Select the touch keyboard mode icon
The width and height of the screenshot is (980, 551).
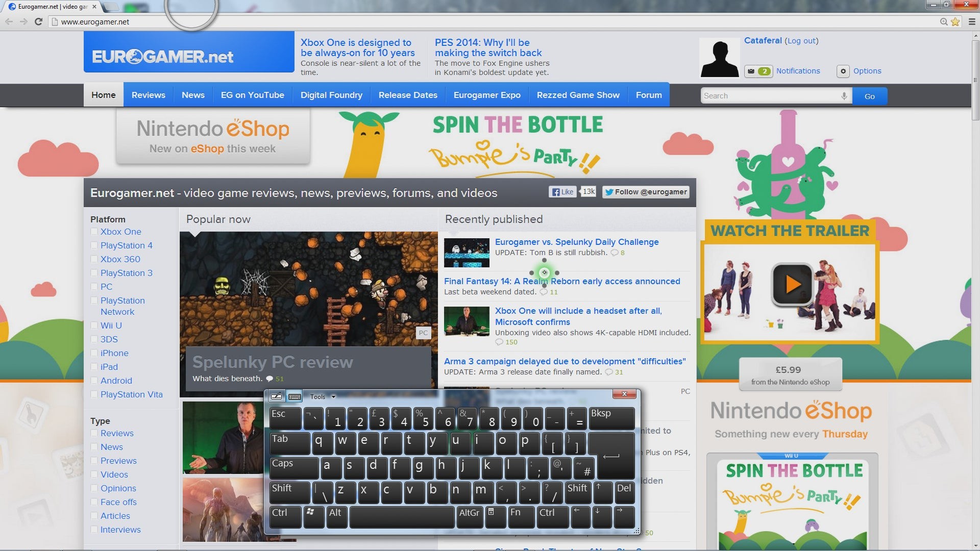[x=295, y=396]
